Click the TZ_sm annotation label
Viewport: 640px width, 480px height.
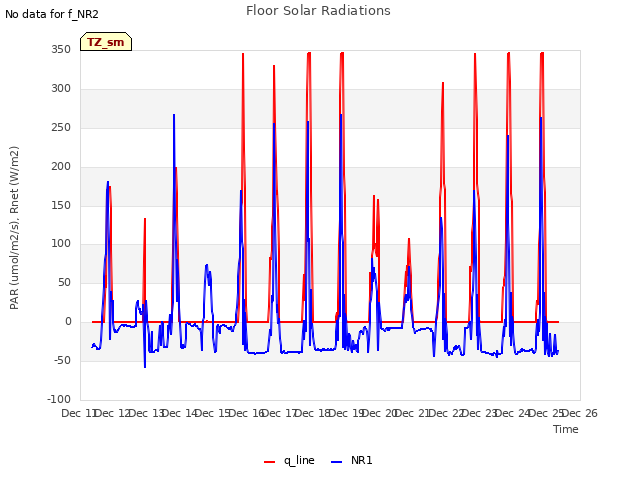pyautogui.click(x=106, y=42)
